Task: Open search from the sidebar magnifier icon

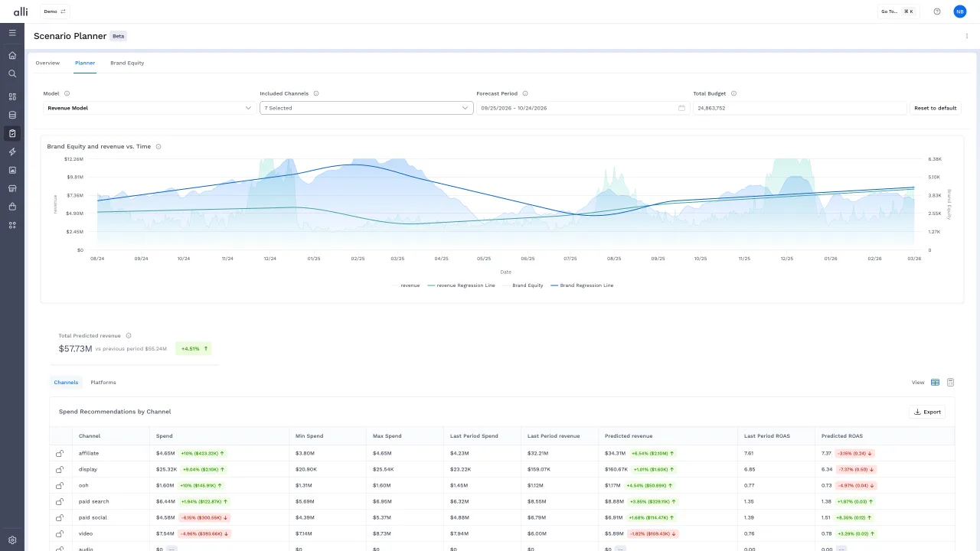Action: coord(12,73)
